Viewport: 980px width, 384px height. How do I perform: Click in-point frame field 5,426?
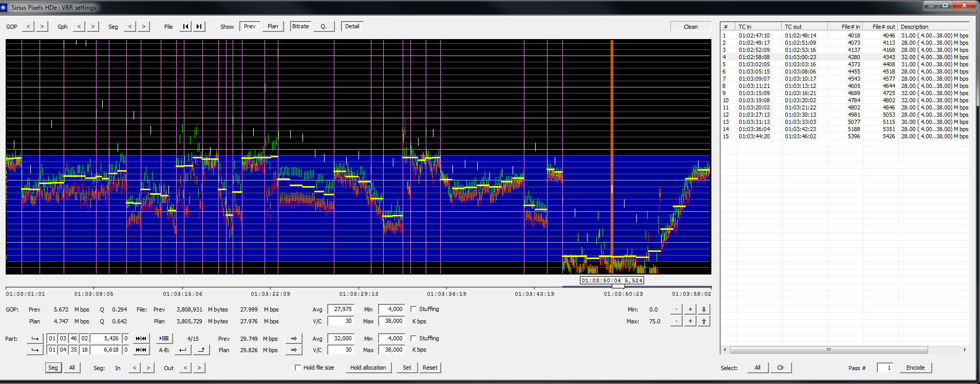(106, 338)
